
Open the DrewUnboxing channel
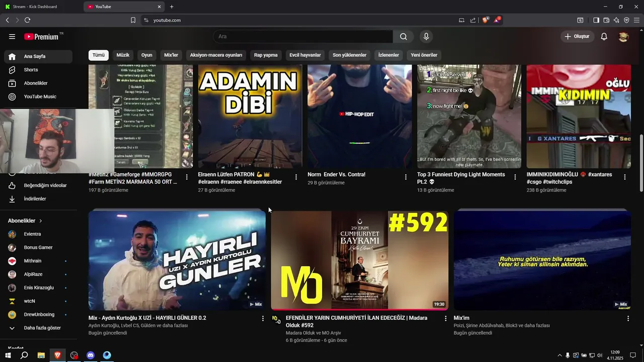[38, 315]
